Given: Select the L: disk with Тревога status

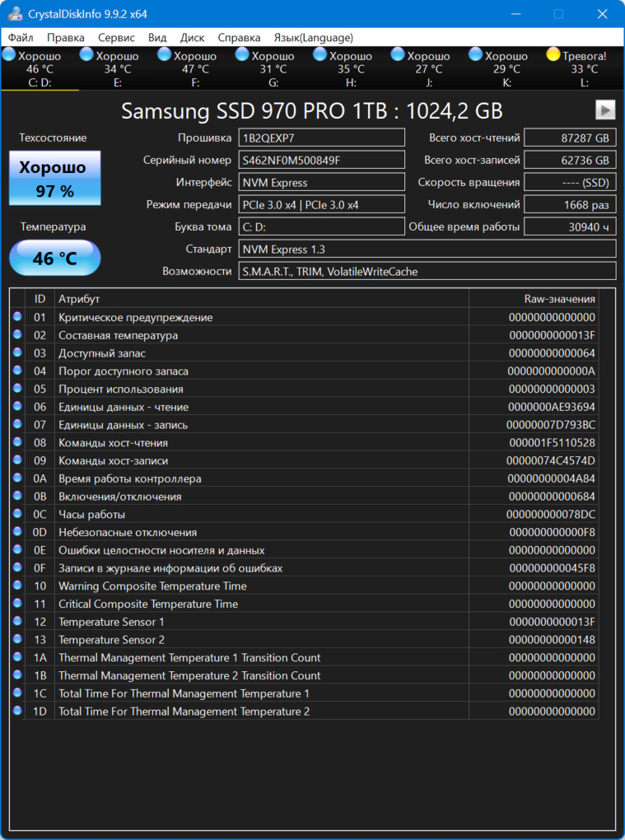Looking at the screenshot, I should click(585, 69).
